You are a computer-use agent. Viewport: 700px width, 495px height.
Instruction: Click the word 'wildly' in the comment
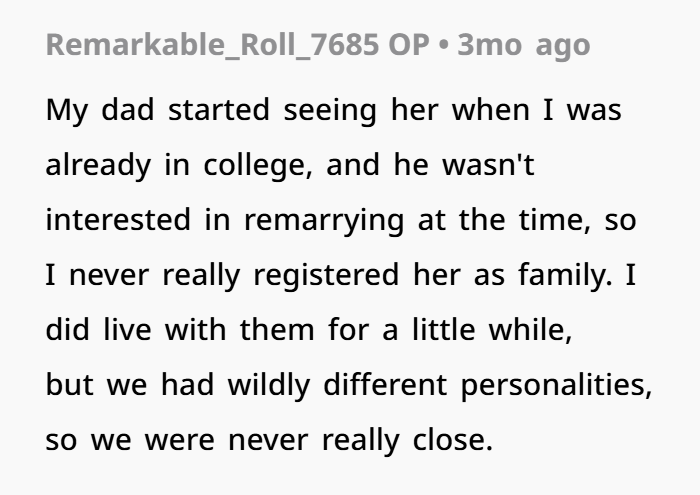269,385
